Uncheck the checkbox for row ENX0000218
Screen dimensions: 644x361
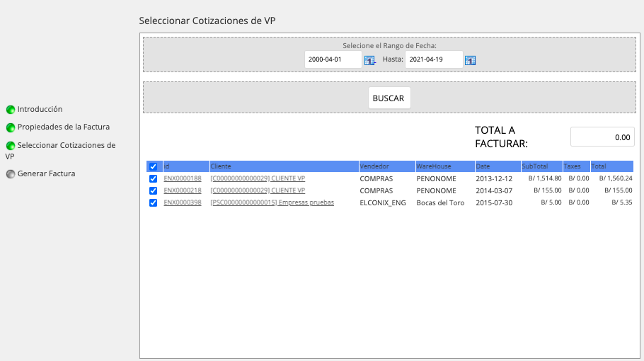pyautogui.click(x=153, y=190)
